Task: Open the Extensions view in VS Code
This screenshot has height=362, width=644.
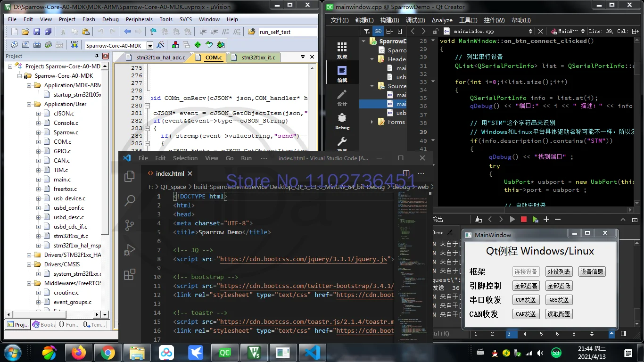Action: coord(129,274)
